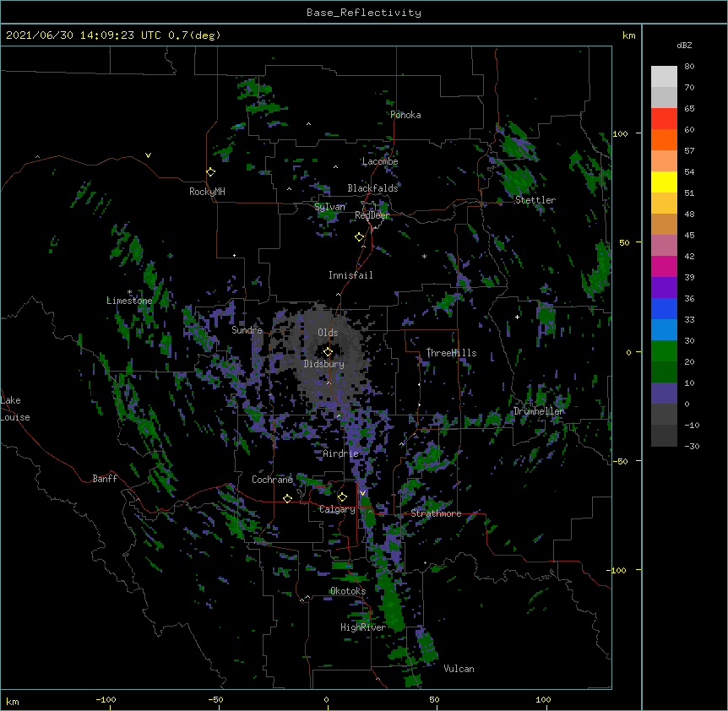Click the 100 tick label on right axis

(620, 133)
